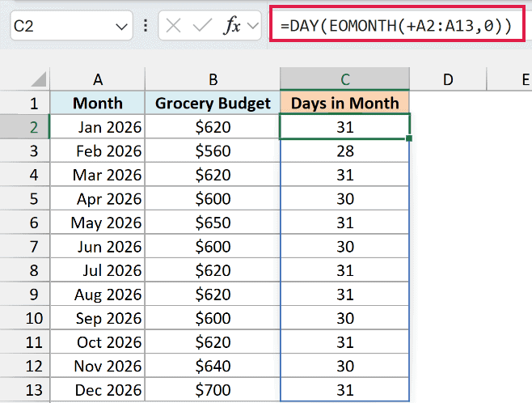Click the $600 cell in Apr row
The image size is (532, 403).
point(213,198)
